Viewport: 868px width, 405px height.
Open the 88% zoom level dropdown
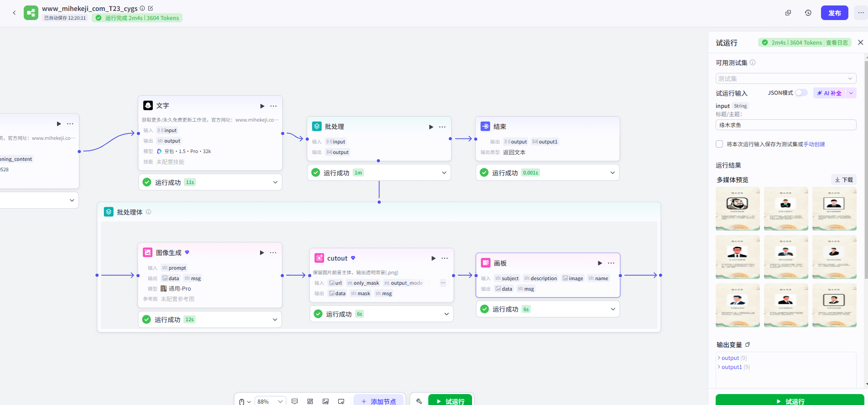coord(270,401)
